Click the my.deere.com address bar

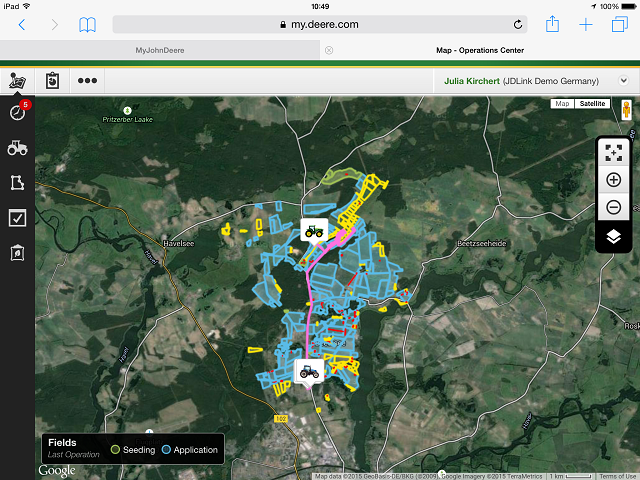point(320,24)
